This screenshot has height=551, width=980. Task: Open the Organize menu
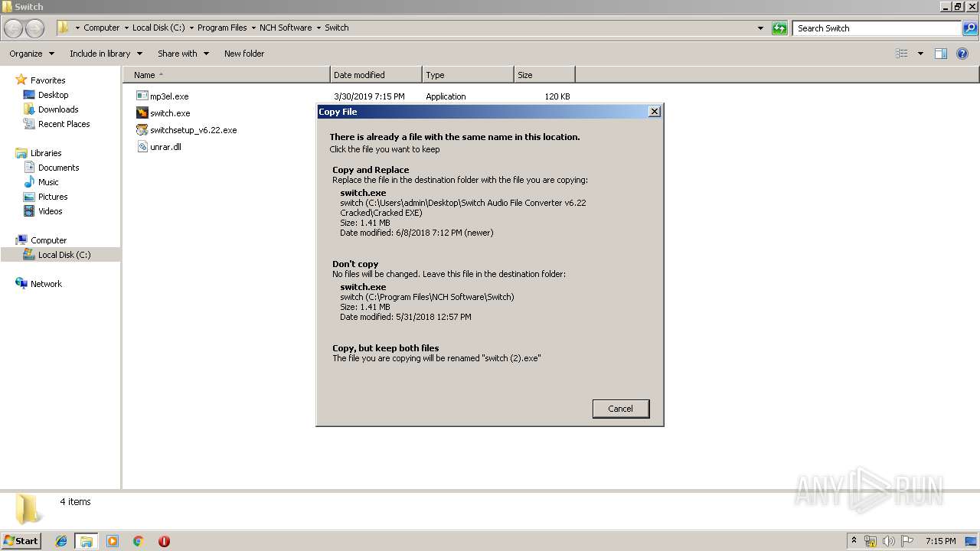pos(31,54)
